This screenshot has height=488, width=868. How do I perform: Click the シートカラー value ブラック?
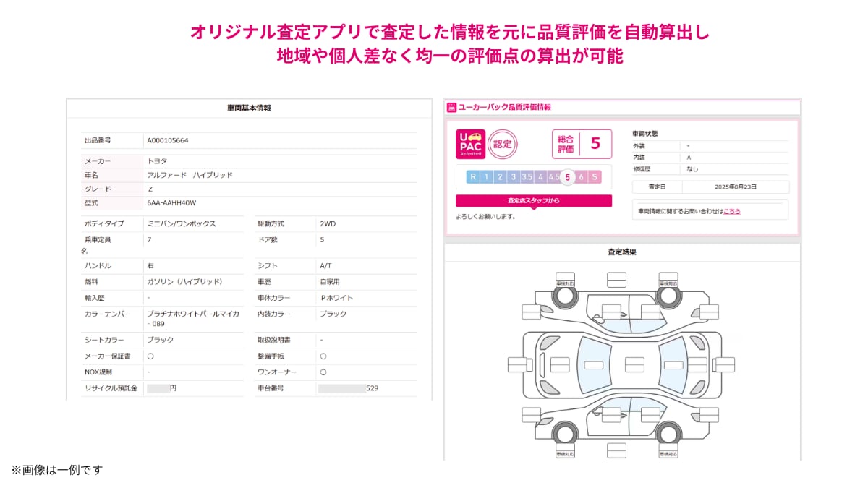(161, 340)
